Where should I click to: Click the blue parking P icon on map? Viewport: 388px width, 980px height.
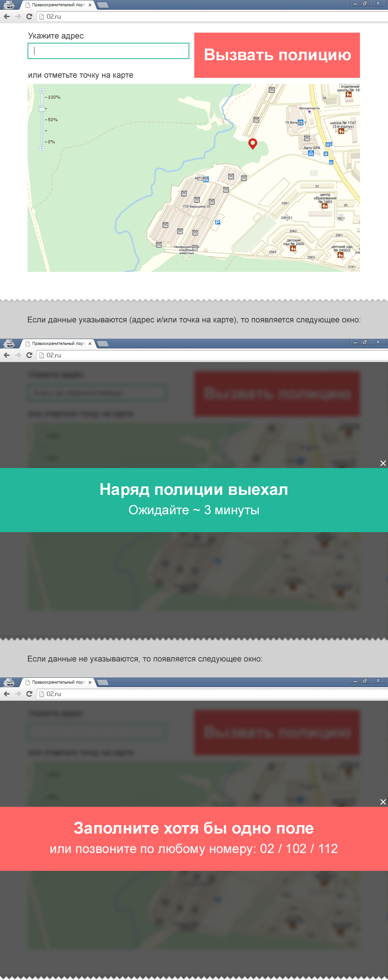218,222
